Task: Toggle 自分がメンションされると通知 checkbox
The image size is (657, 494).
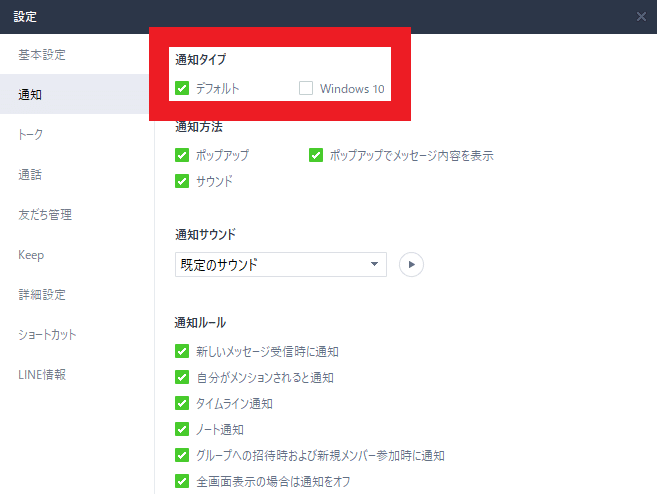Action: [x=182, y=377]
